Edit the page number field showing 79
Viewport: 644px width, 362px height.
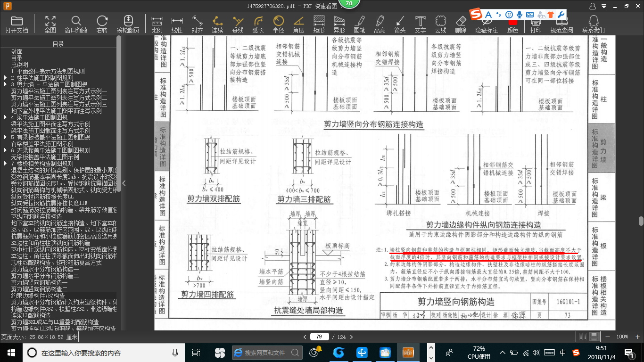[320, 337]
